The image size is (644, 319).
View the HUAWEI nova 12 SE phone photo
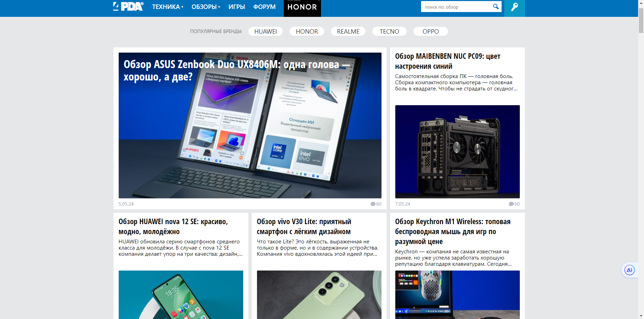(x=181, y=295)
